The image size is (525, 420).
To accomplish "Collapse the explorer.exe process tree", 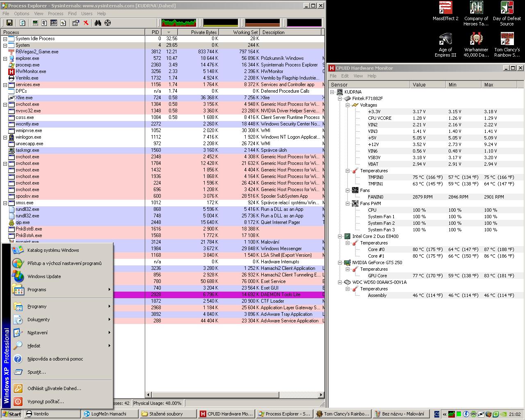I will tap(5, 58).
